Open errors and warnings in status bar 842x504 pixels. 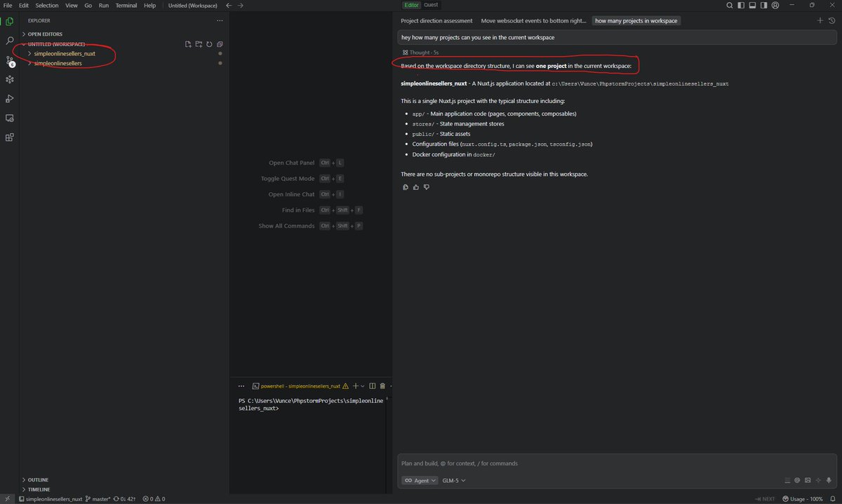coord(154,499)
